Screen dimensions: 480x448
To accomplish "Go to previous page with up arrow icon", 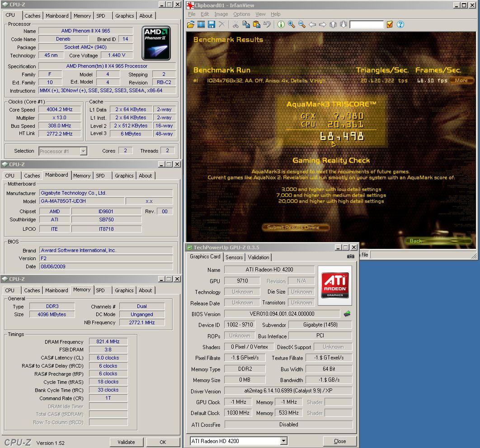I will point(333,24).
